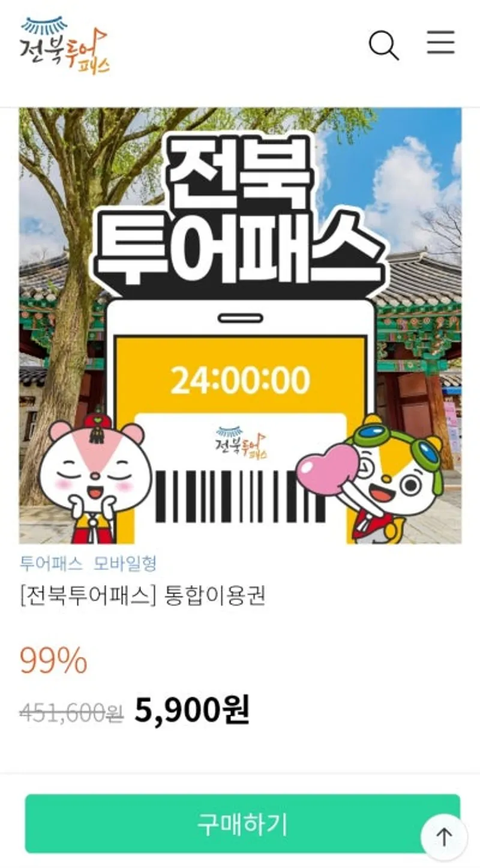This screenshot has height=868, width=480.
Task: Click the discounted 5,900원 price
Action: (191, 710)
